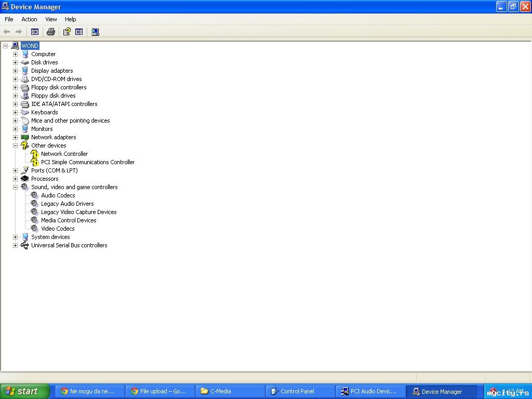Open the Properties toolbar icon
The image size is (532, 399).
pyautogui.click(x=67, y=32)
